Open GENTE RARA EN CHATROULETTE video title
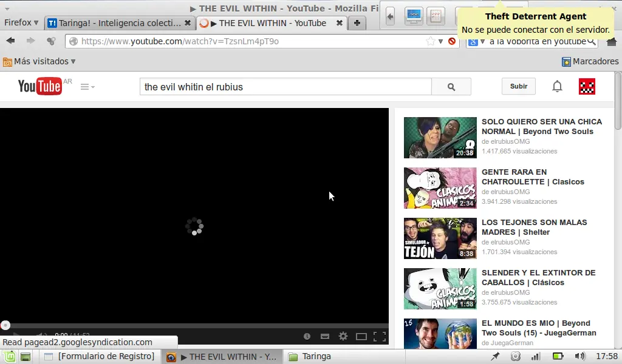 [533, 177]
